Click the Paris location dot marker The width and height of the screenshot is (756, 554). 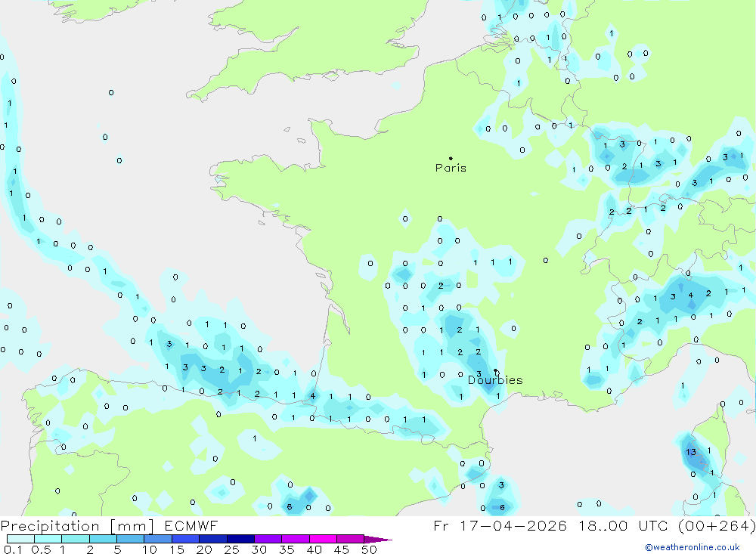point(451,158)
